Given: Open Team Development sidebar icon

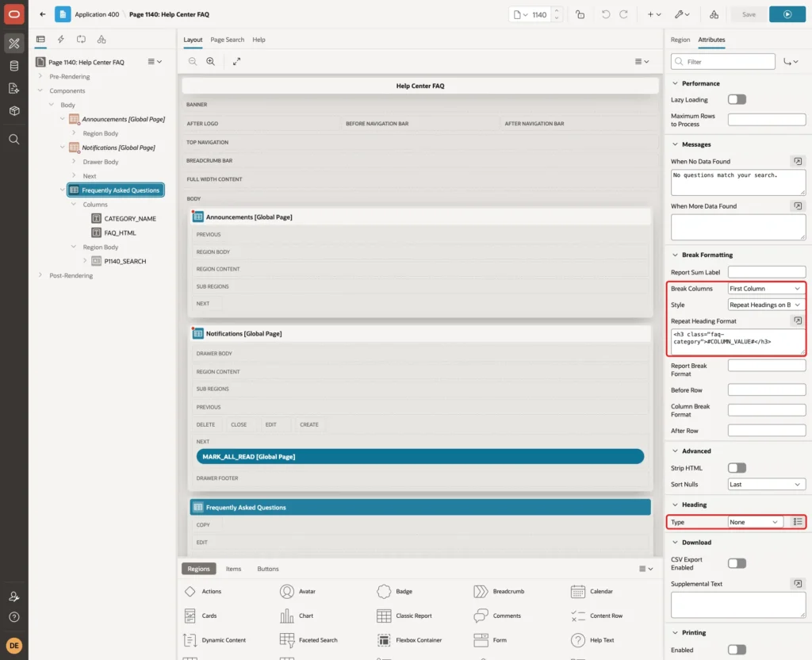Looking at the screenshot, I should (x=14, y=89).
